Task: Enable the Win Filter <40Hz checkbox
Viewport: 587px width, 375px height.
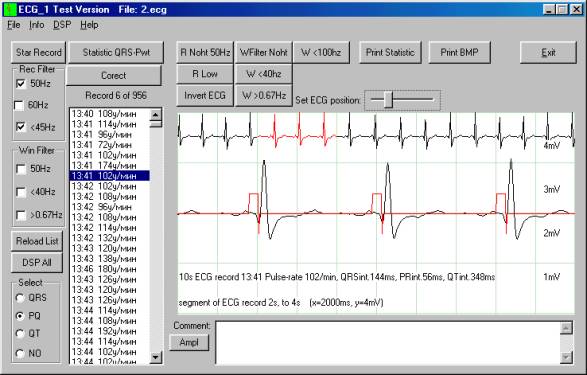Action: [x=21, y=192]
